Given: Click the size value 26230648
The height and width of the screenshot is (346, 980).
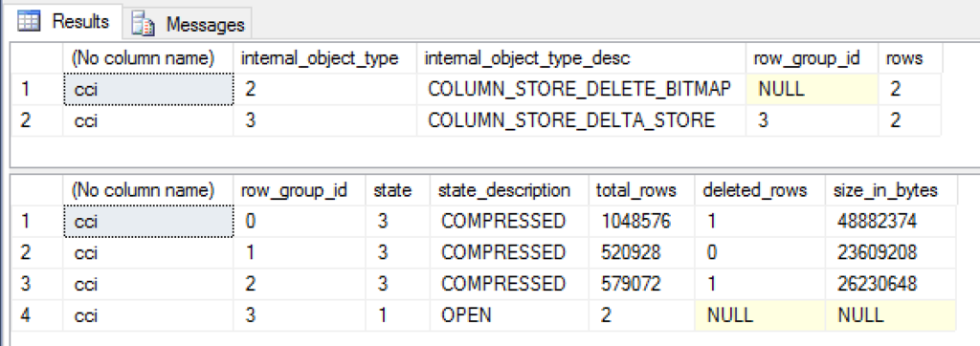Looking at the screenshot, I should 891,284.
